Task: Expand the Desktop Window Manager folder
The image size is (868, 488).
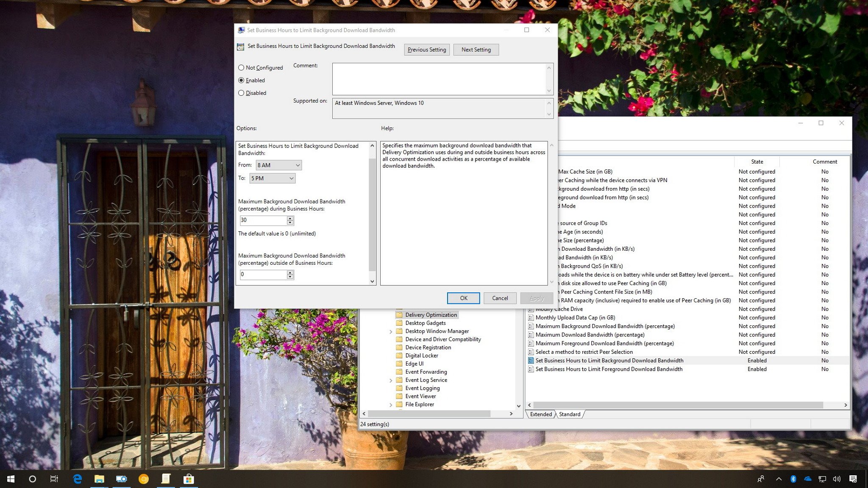Action: (x=390, y=331)
